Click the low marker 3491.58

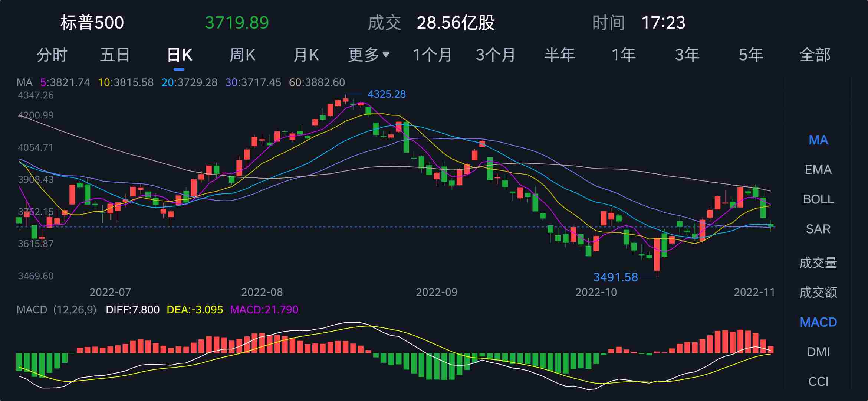pyautogui.click(x=616, y=277)
